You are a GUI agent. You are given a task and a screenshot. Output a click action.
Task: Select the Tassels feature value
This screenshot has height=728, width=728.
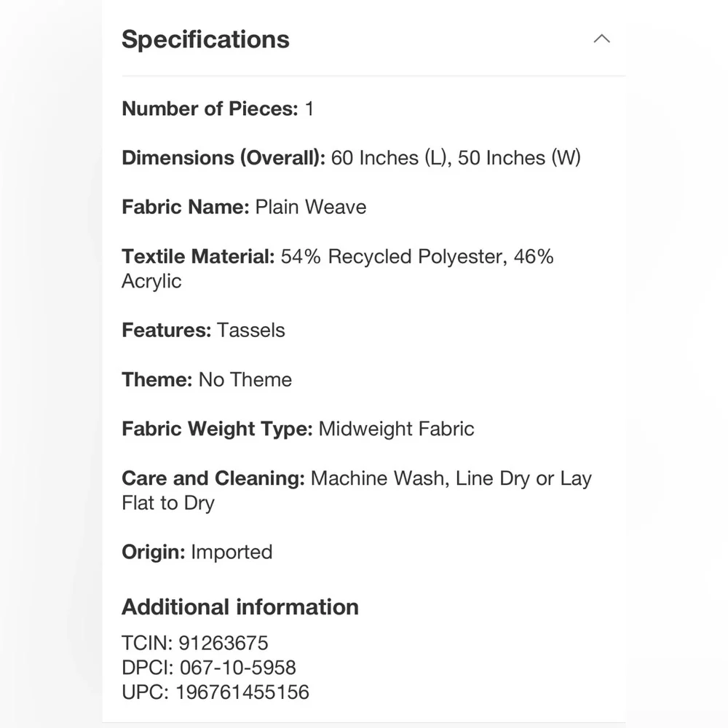[251, 331]
